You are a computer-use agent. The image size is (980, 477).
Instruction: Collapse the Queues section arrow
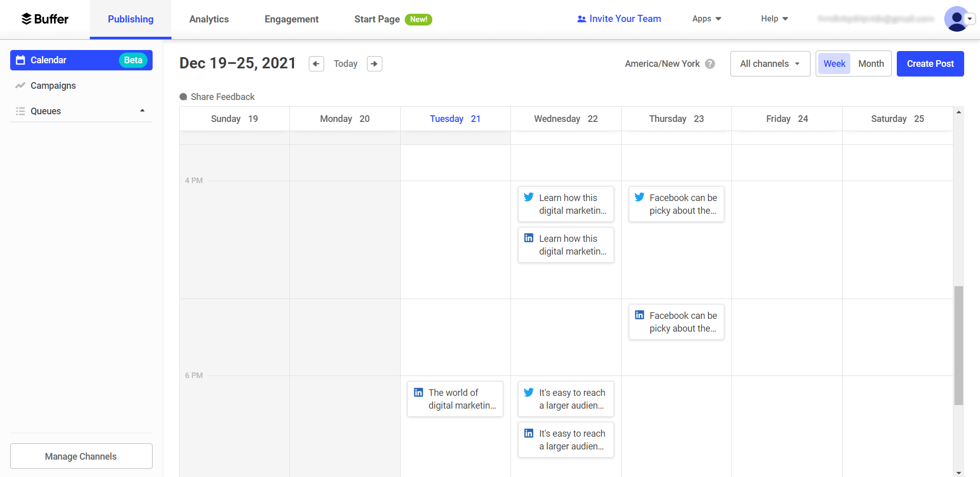(x=142, y=111)
